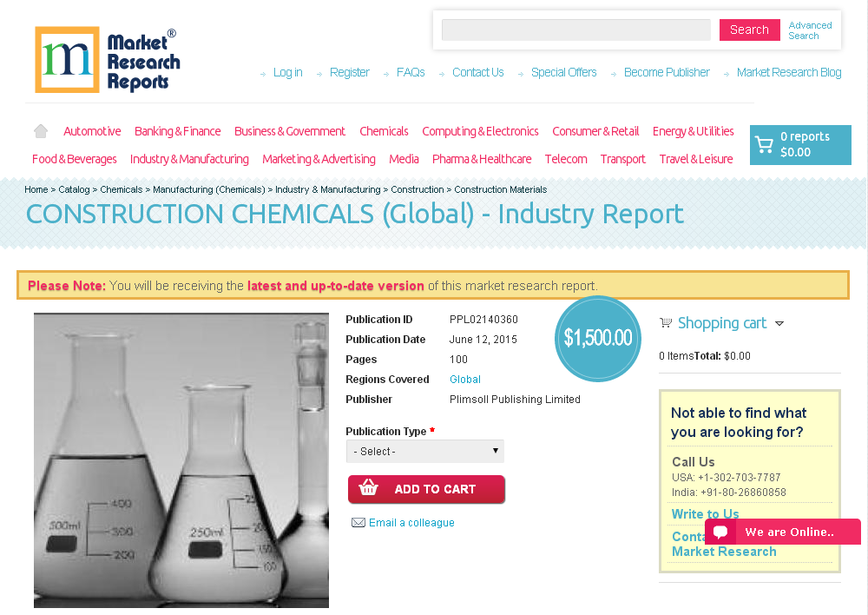This screenshot has width=868, height=615.
Task: Expand the Shopping cart panel chevron
Action: point(779,323)
